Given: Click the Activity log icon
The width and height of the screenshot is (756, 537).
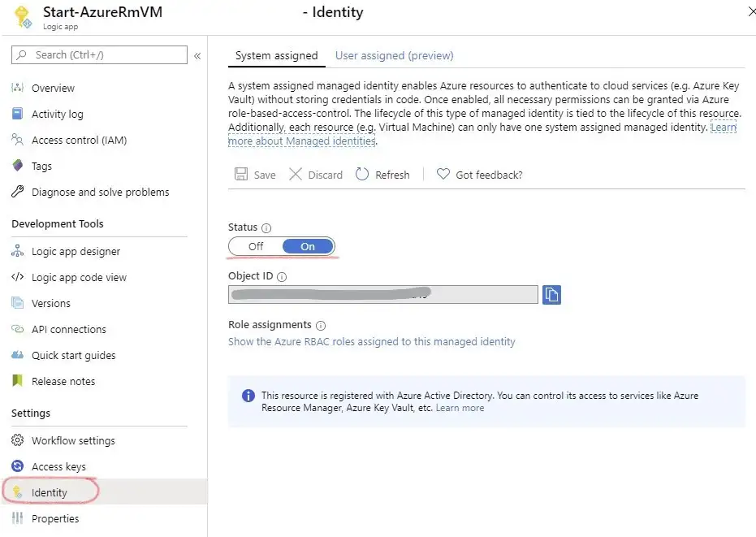Looking at the screenshot, I should click(17, 114).
